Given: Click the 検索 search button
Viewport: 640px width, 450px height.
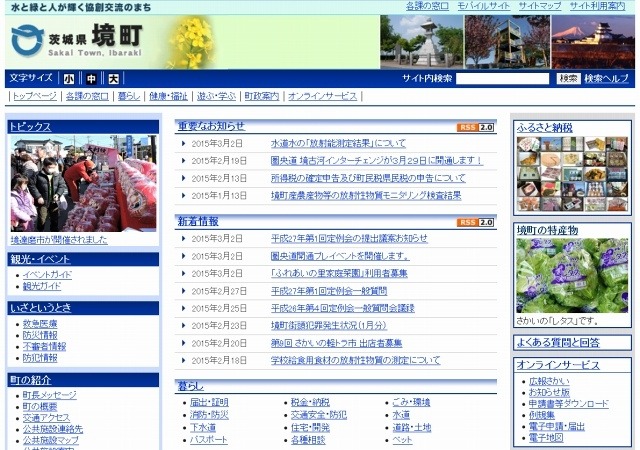Looking at the screenshot, I should tap(568, 79).
